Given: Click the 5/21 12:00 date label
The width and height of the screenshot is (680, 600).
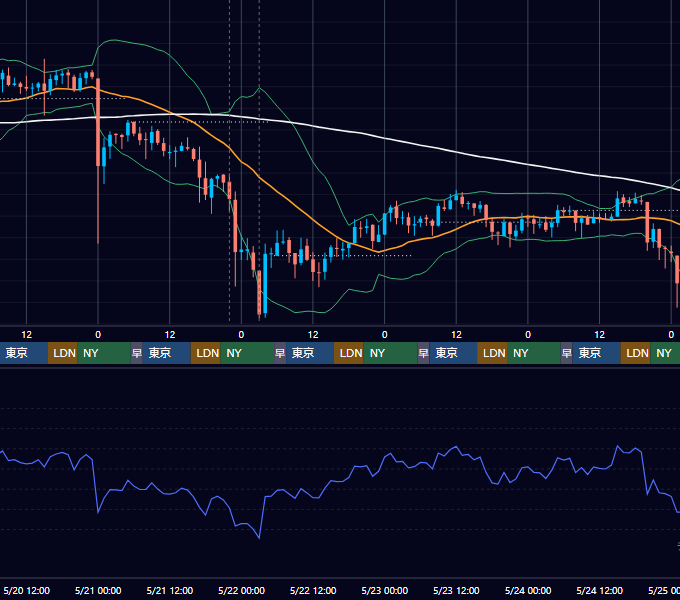Looking at the screenshot, I should tap(170, 590).
